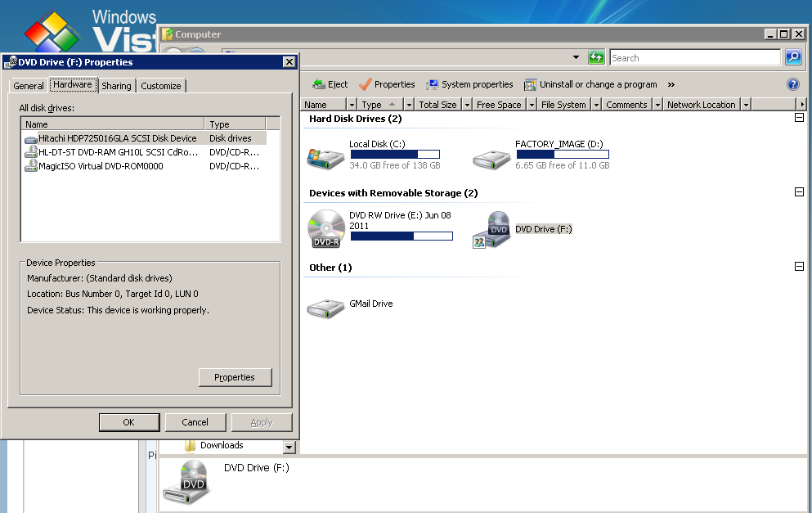Click the search magnifier button
812x513 pixels.
point(793,57)
